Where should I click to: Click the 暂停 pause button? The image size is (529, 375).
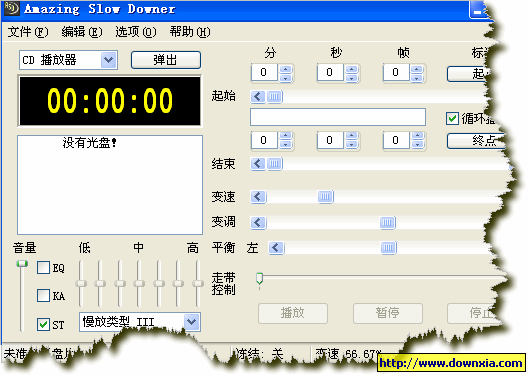[x=388, y=313]
